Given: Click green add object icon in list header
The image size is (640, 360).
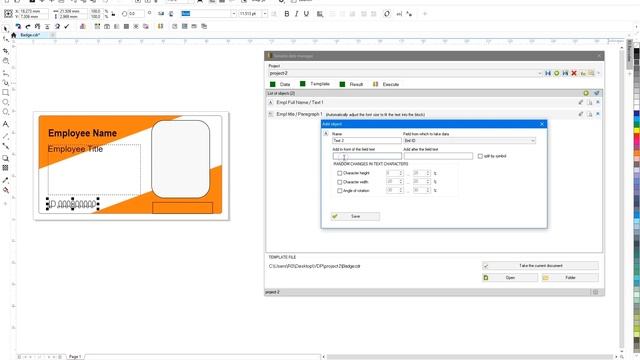Looking at the screenshot, I should 586,93.
